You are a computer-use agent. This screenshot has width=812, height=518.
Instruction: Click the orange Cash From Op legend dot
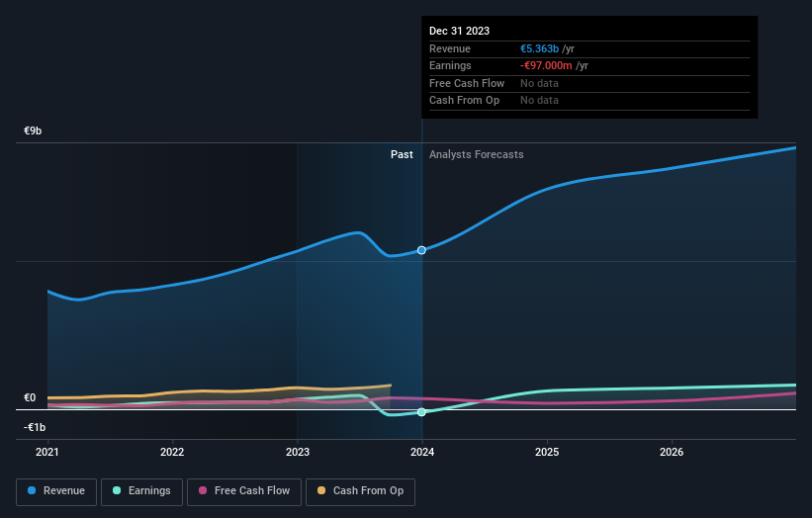tap(321, 490)
